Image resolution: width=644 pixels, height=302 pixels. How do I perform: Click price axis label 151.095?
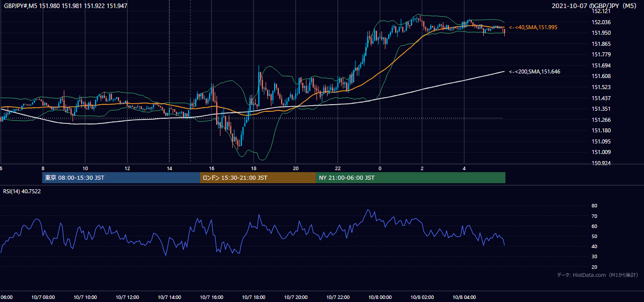pos(601,141)
